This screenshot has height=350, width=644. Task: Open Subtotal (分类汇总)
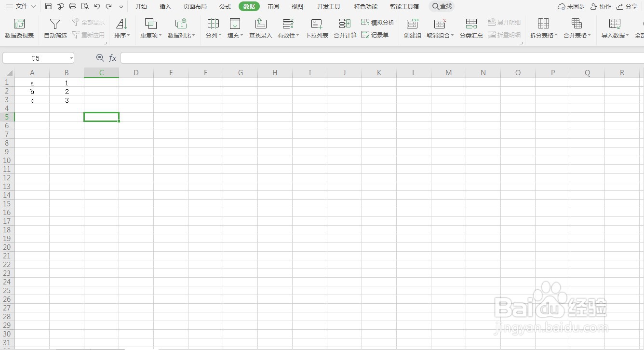point(471,29)
